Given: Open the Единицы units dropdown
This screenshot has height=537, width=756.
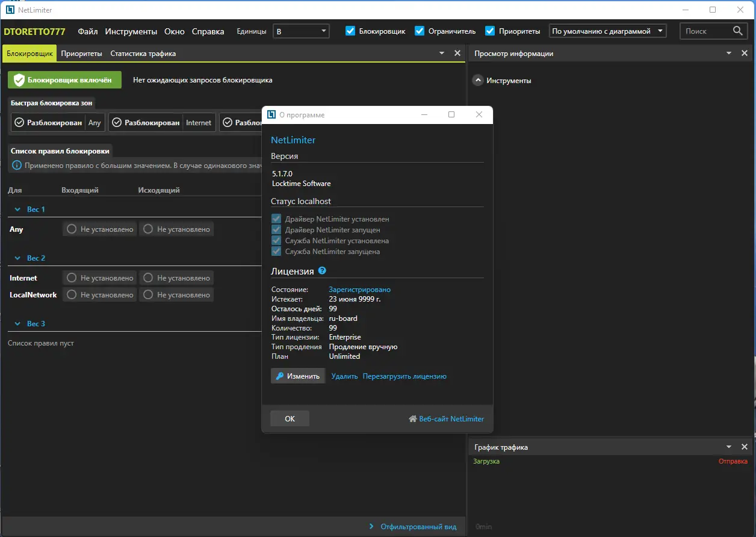Looking at the screenshot, I should point(301,31).
